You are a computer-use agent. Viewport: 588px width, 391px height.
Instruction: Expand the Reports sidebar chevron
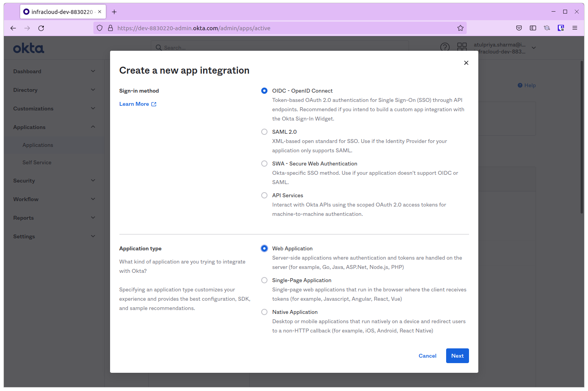93,217
